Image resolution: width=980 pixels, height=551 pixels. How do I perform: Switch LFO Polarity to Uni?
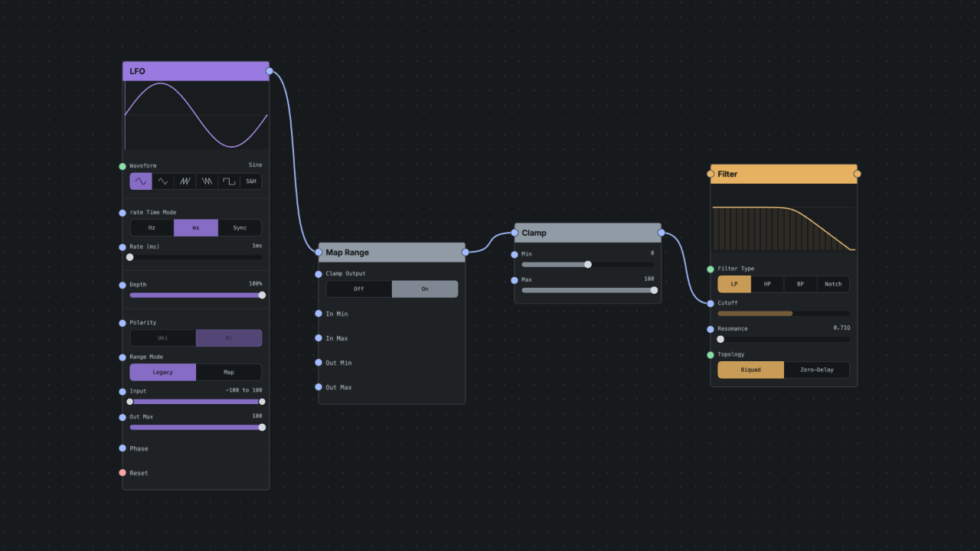[163, 338]
